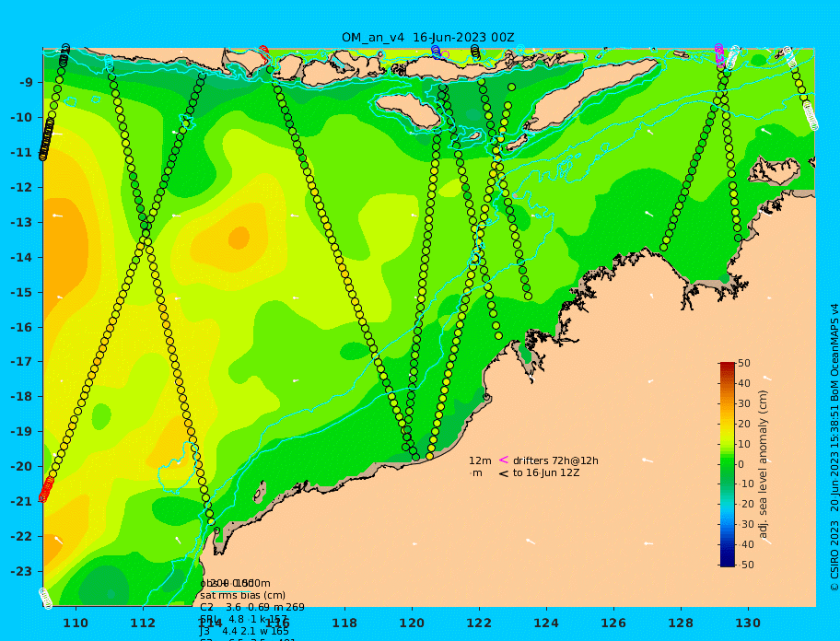Click the colorbar tick value -50

pos(745,565)
